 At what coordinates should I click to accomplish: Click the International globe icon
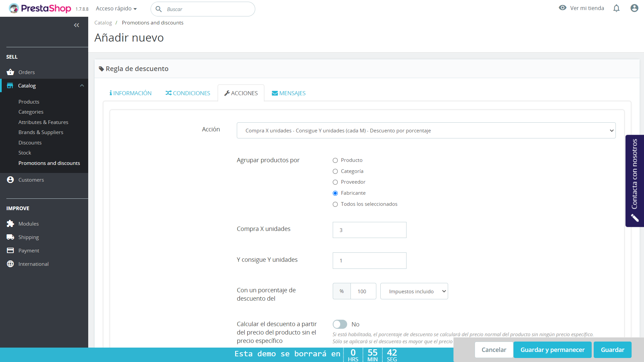coord(10,264)
